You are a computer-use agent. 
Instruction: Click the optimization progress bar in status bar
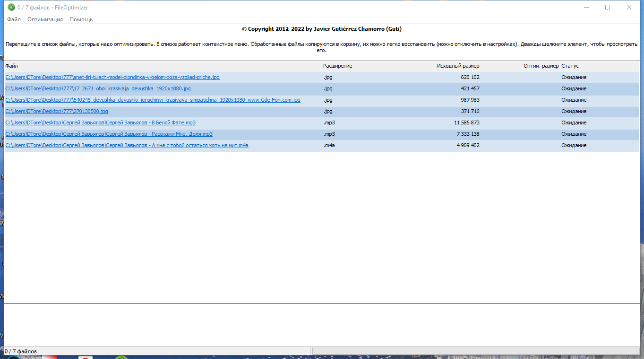476,351
